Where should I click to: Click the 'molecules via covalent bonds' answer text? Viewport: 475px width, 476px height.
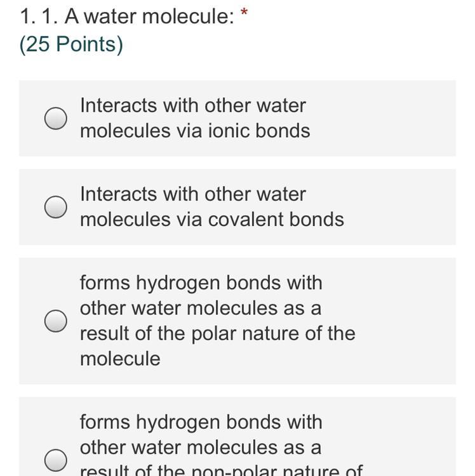click(212, 220)
